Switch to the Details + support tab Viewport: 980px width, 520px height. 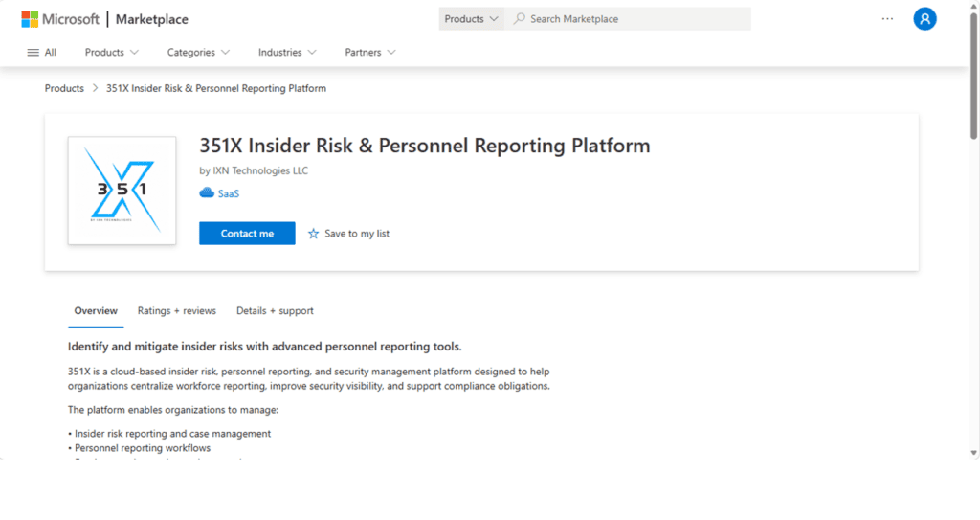[275, 311]
